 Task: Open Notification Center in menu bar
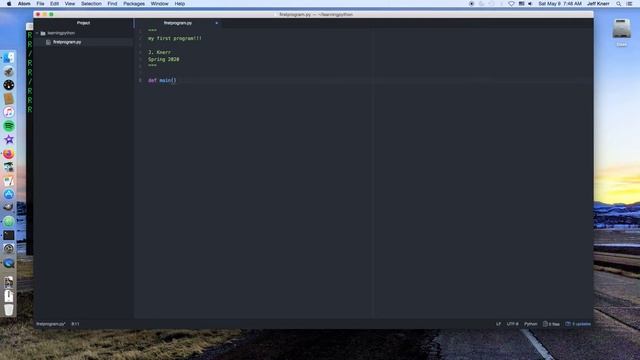[629, 4]
